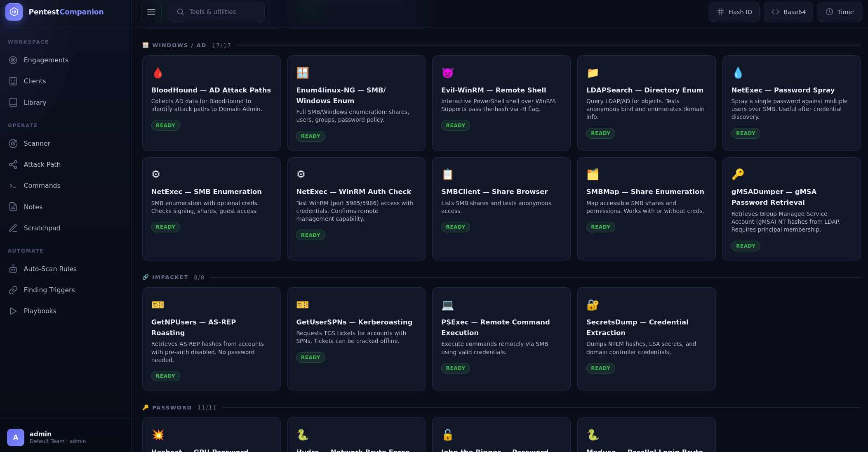The width and height of the screenshot is (868, 452).
Task: Click the Engagements target icon
Action: [x=13, y=60]
